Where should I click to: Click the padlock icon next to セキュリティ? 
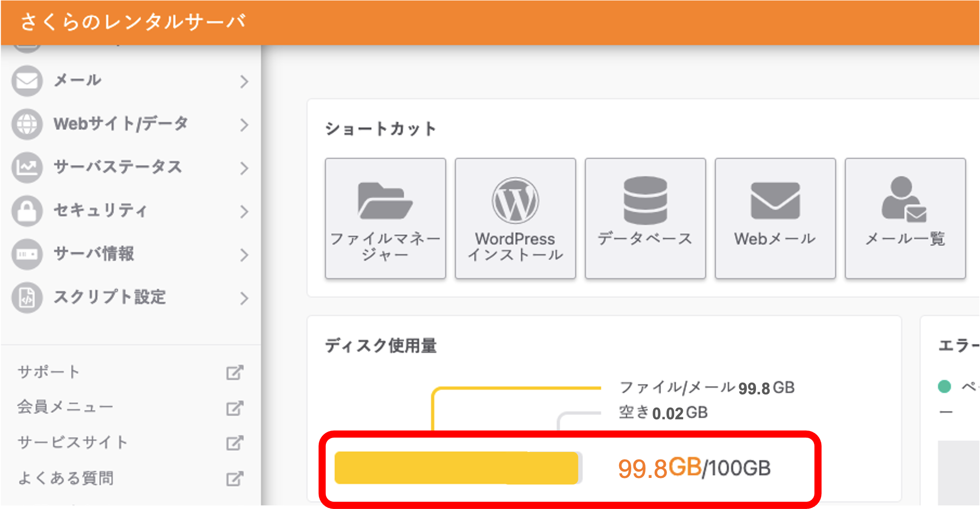(27, 210)
